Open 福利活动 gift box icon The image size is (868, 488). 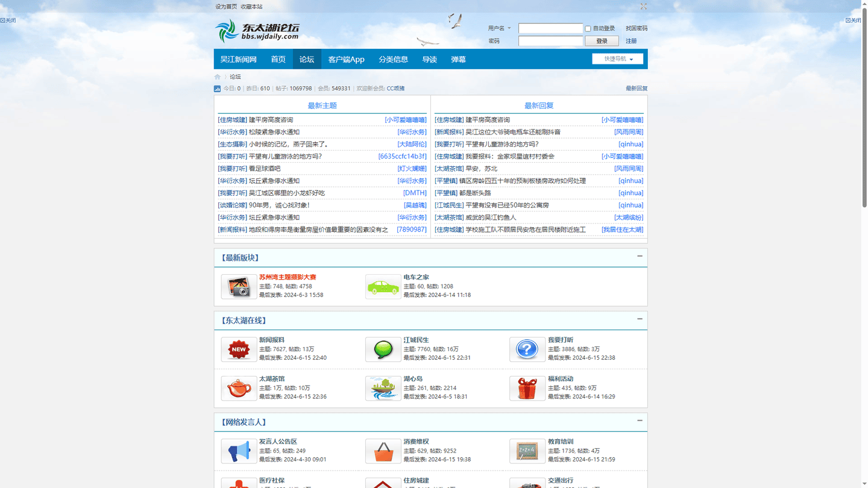[x=527, y=389]
